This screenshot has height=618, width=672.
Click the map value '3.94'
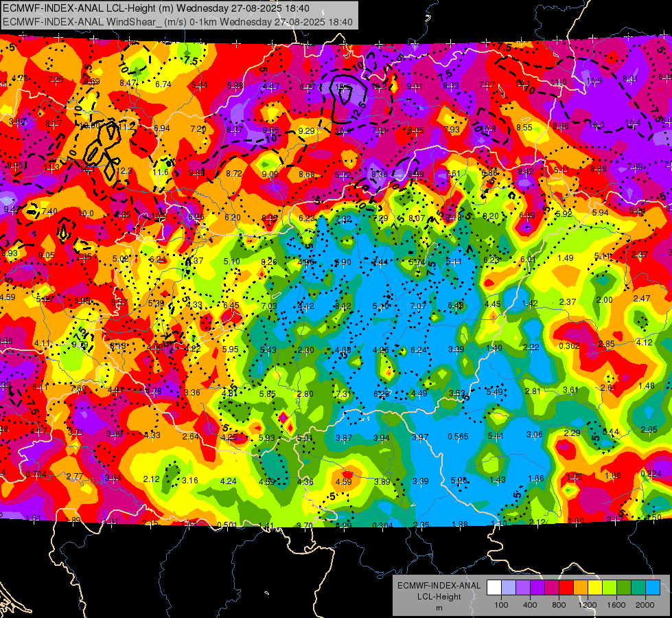[382, 438]
